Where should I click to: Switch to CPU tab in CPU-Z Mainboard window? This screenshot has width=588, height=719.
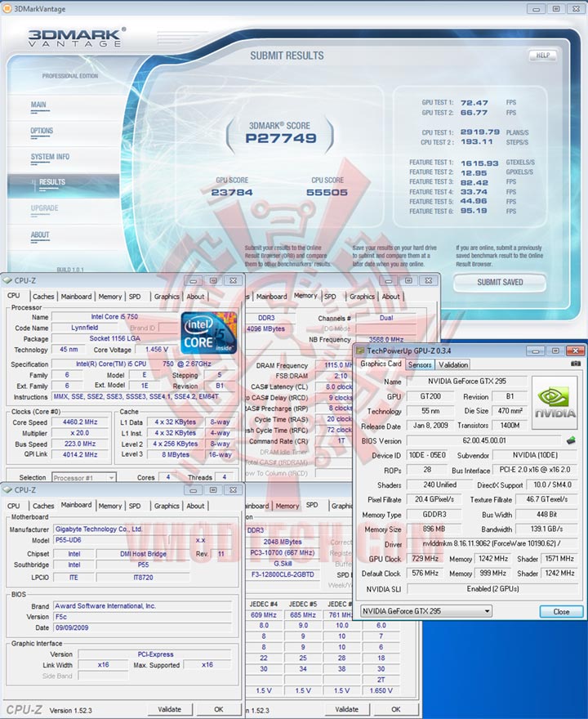click(14, 506)
